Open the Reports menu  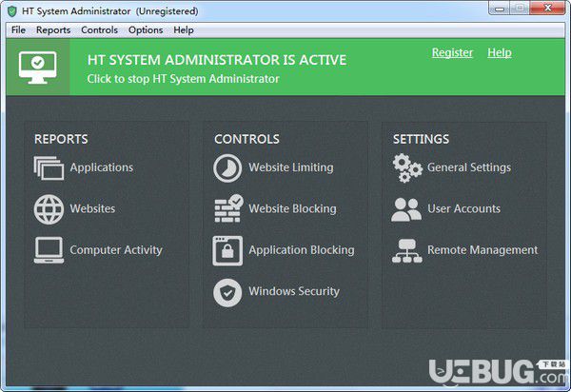pos(53,29)
